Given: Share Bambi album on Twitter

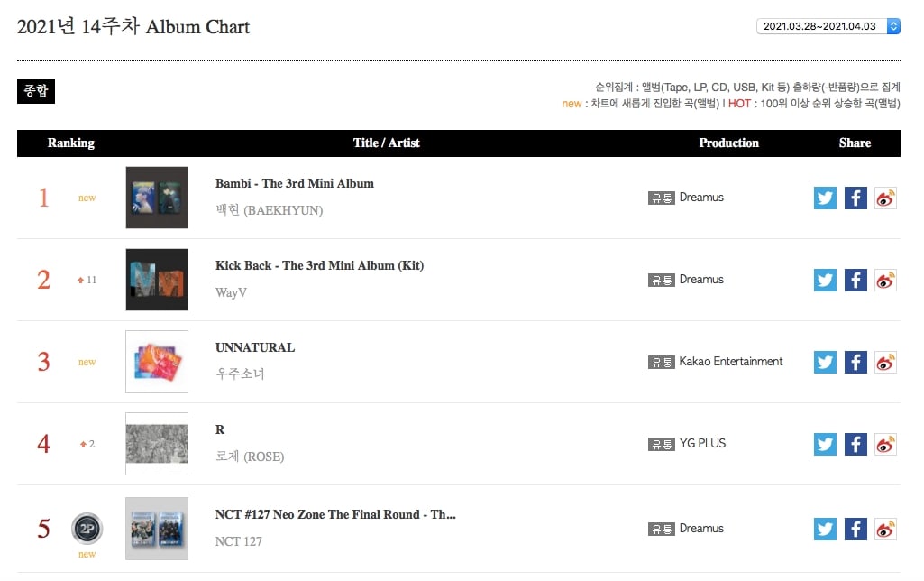Looking at the screenshot, I should click(x=825, y=198).
